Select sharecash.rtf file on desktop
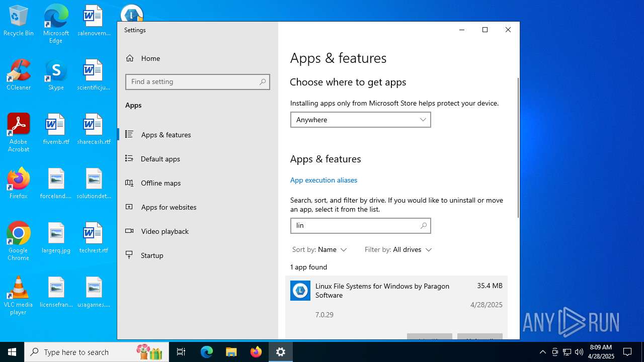The image size is (644, 362). [x=94, y=130]
